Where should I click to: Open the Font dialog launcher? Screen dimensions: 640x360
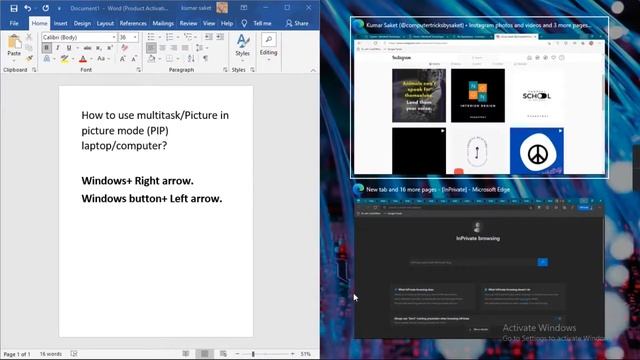tap(139, 70)
